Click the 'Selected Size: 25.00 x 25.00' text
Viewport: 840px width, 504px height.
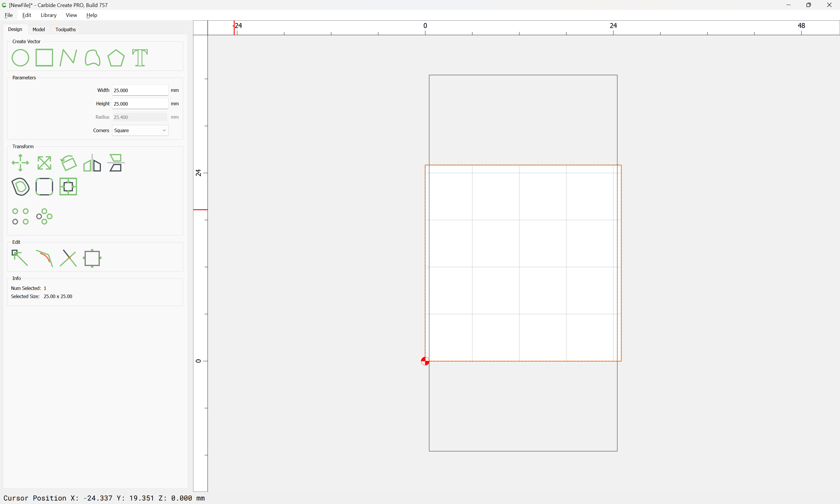click(41, 297)
